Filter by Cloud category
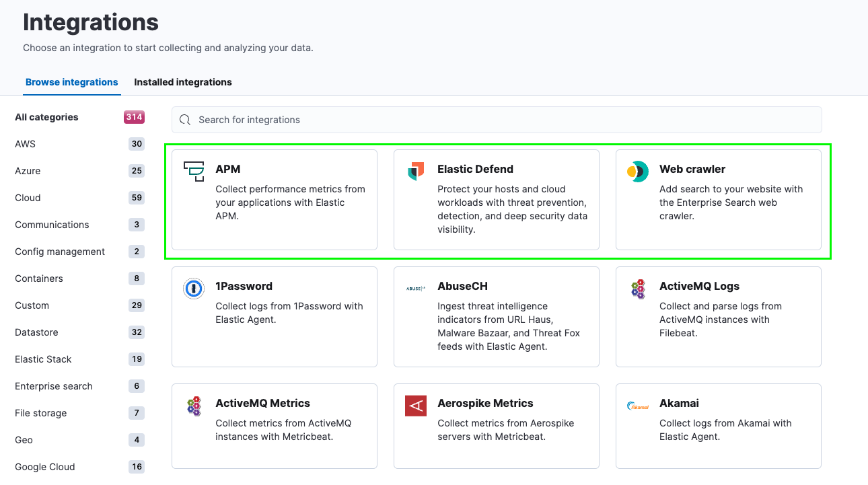 coord(28,198)
